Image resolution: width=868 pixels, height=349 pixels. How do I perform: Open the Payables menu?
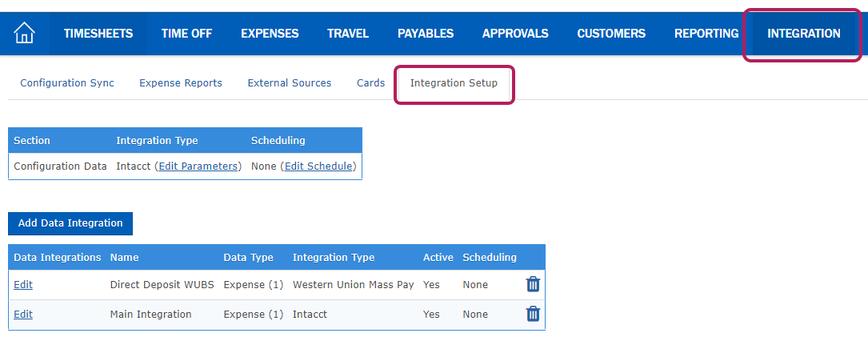click(x=425, y=34)
